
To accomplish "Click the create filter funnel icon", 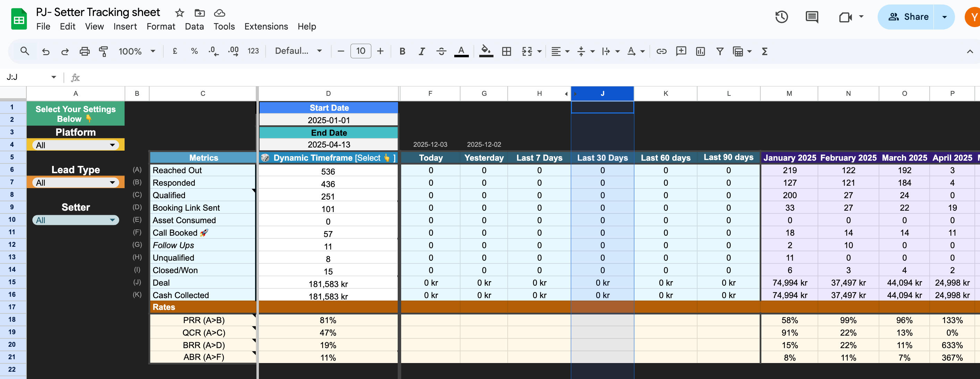I will 719,51.
